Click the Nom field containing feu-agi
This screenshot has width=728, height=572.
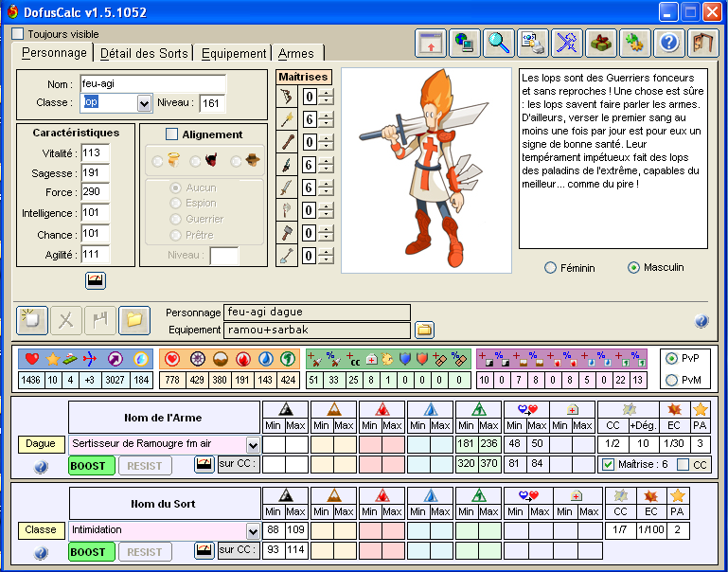(152, 84)
